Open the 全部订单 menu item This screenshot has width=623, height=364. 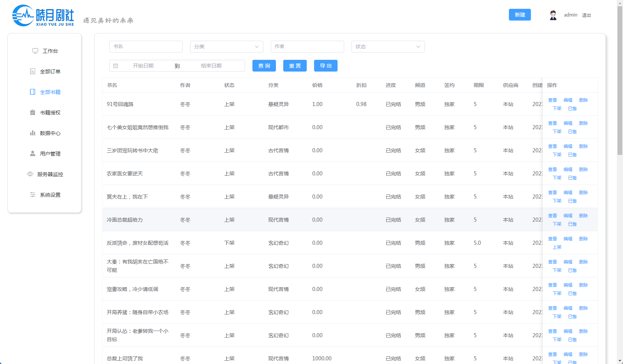44,71
